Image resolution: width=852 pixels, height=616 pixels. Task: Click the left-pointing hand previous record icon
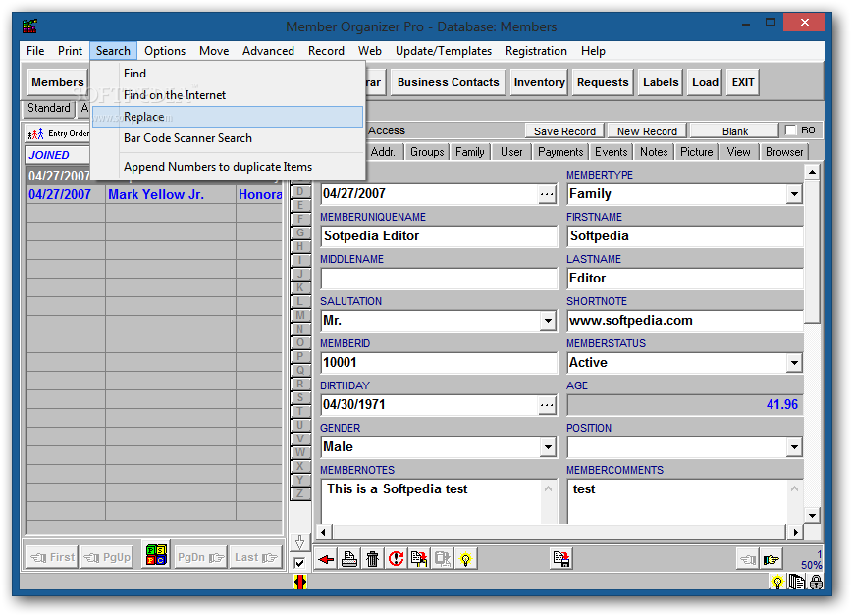(x=748, y=559)
